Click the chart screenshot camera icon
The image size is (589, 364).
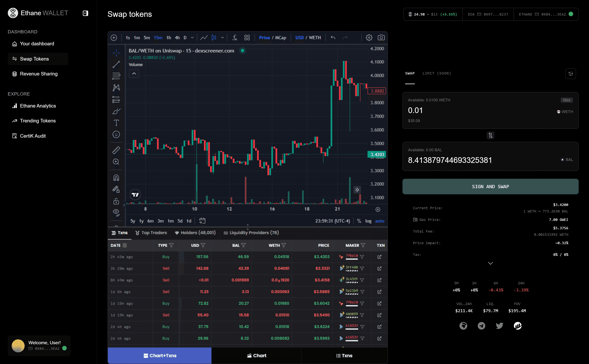pyautogui.click(x=381, y=38)
